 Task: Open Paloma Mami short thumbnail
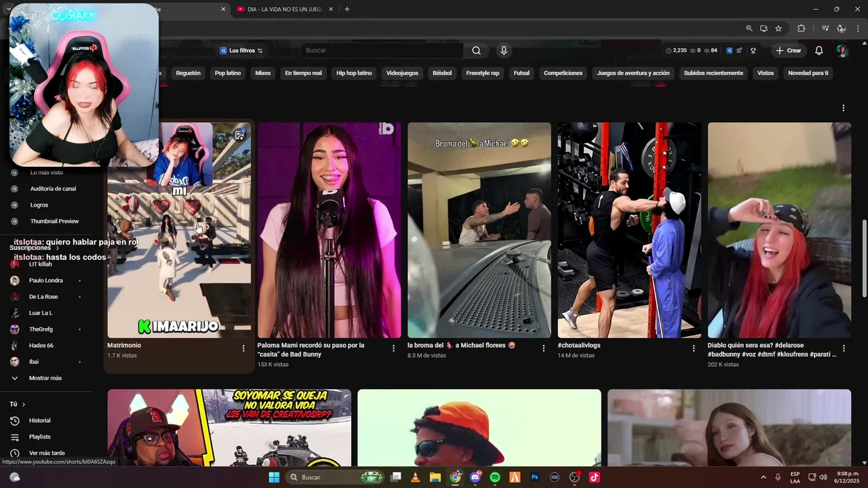pos(329,230)
